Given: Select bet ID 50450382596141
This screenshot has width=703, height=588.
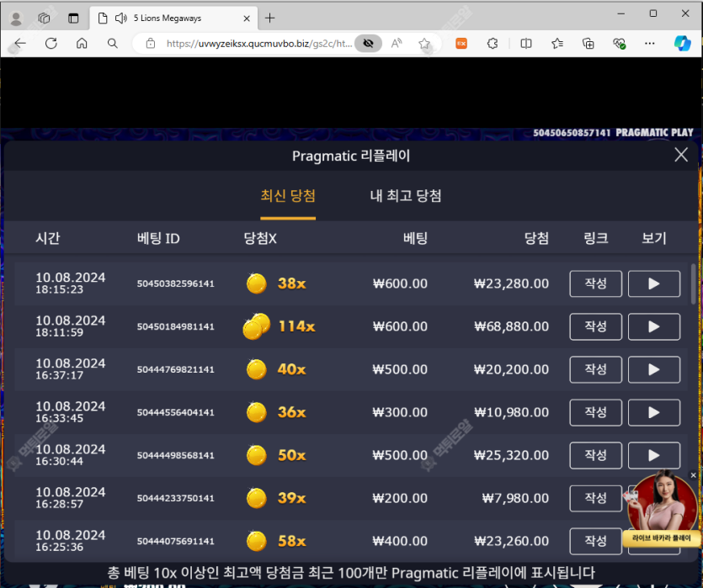Looking at the screenshot, I should 176,283.
